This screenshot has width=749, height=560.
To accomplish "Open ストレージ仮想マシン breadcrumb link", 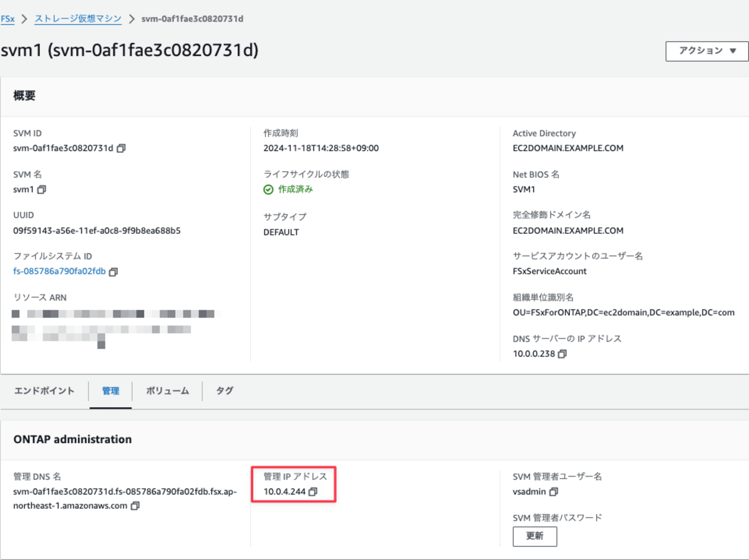I will [78, 19].
